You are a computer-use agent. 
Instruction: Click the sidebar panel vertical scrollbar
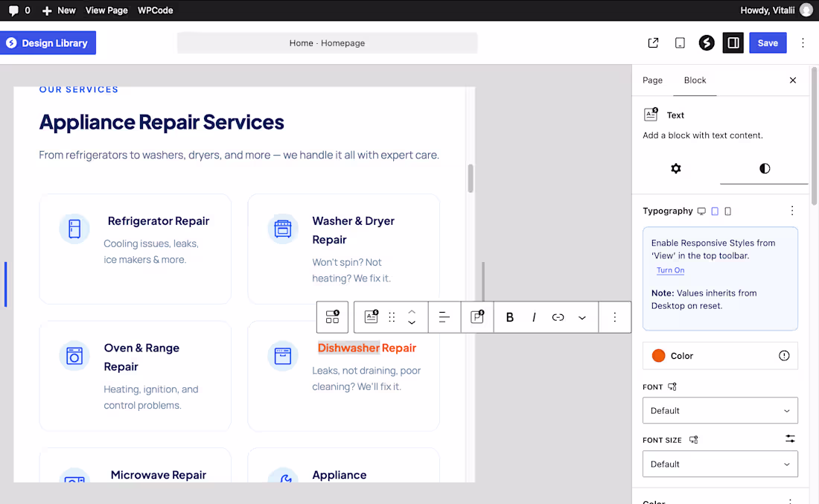[814, 135]
